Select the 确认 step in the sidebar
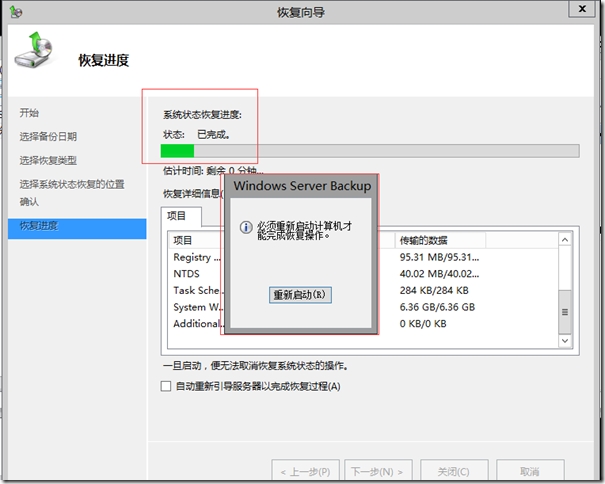Screen dimensions: 605x484 point(29,201)
